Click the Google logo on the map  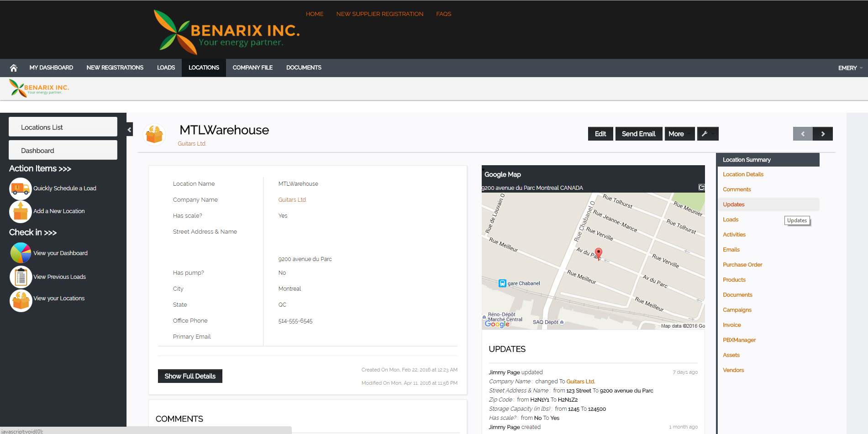click(497, 324)
